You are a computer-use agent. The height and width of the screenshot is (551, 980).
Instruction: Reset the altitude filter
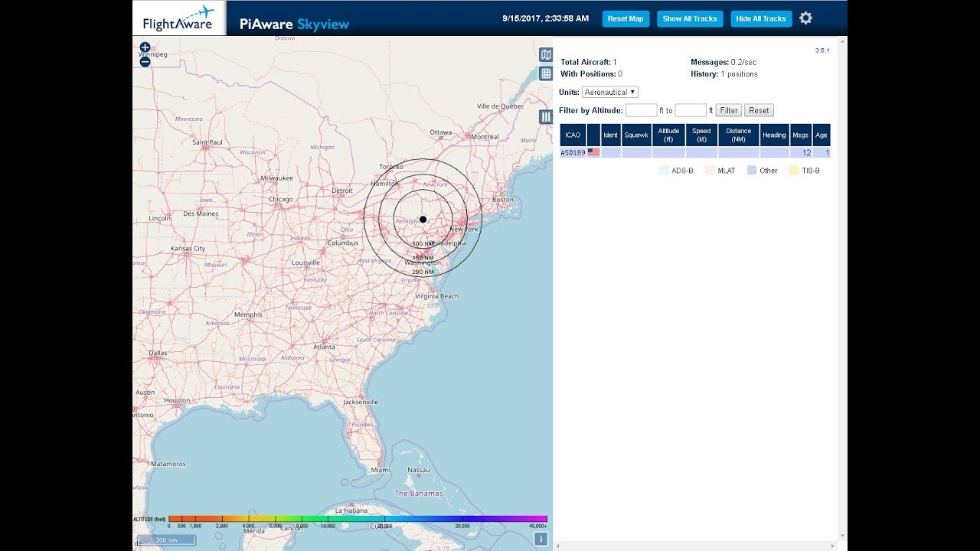759,110
